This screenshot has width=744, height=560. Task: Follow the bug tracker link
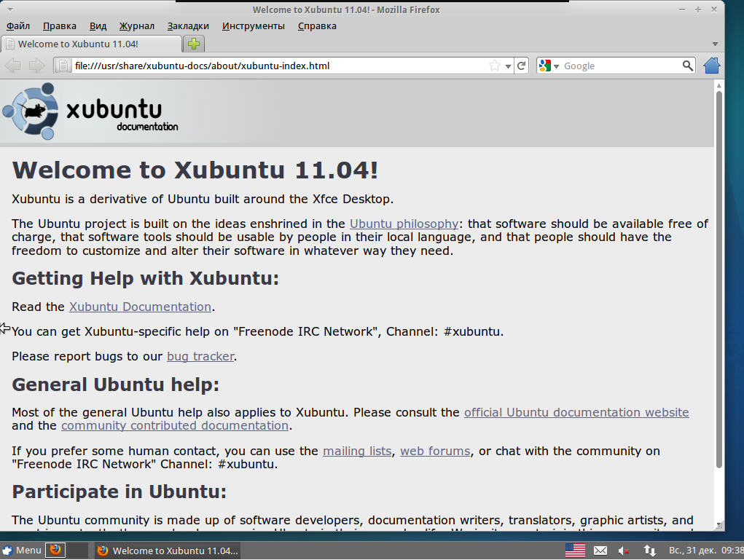pos(200,356)
